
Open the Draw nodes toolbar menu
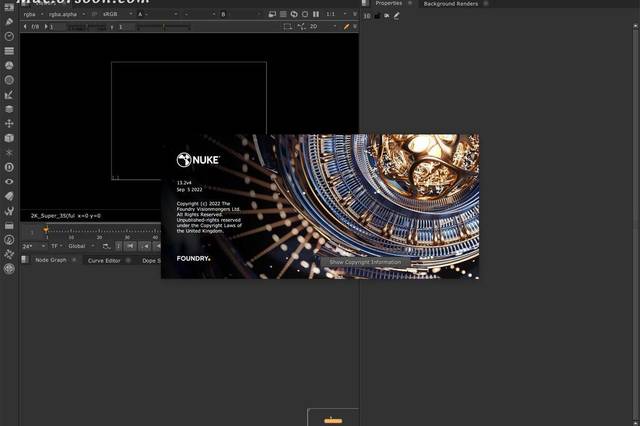[9, 22]
